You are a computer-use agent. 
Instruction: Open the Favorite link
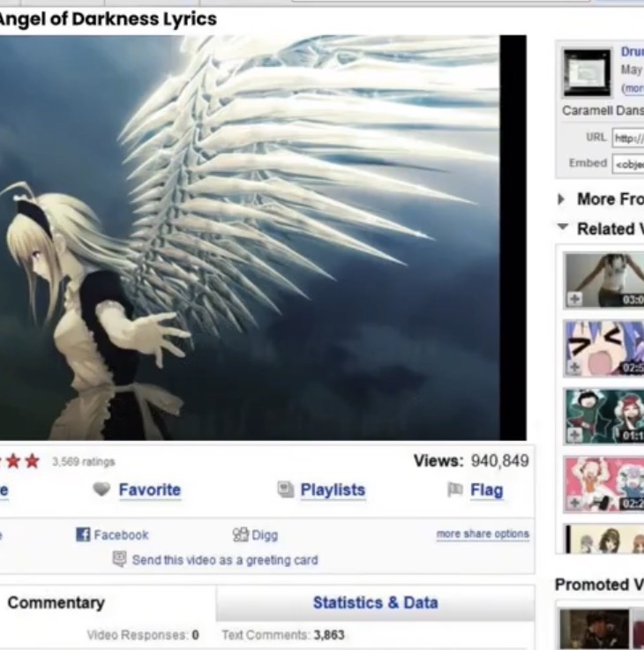[150, 490]
